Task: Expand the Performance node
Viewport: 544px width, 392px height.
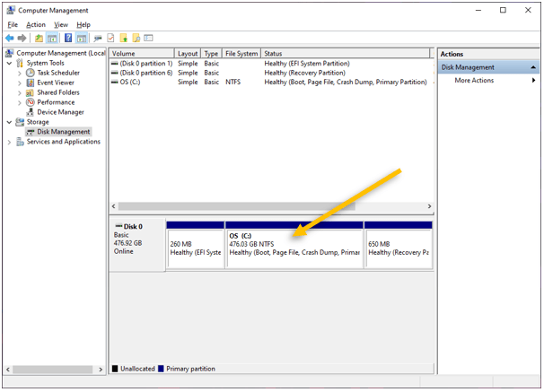Action: click(20, 102)
